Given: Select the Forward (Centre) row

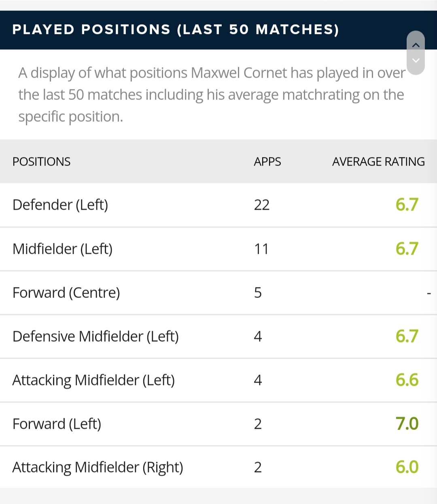Looking at the screenshot, I should coord(218,293).
